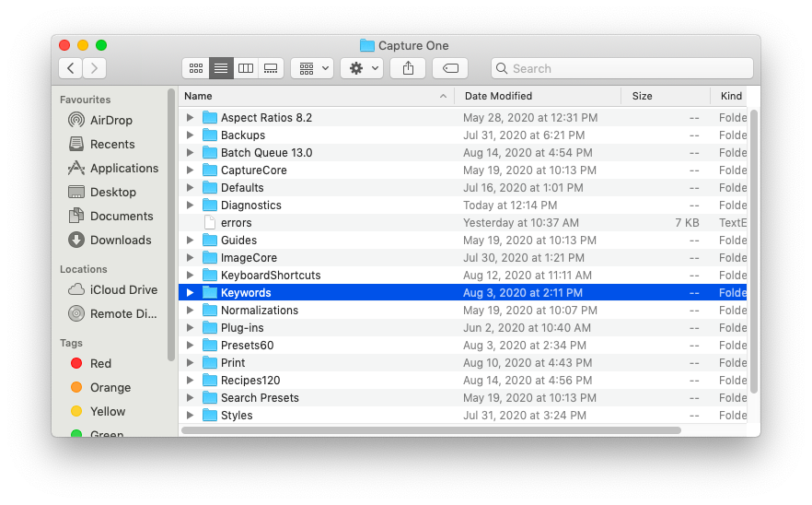The image size is (812, 505).
Task: Select the Guides folder icon
Action: (x=210, y=240)
